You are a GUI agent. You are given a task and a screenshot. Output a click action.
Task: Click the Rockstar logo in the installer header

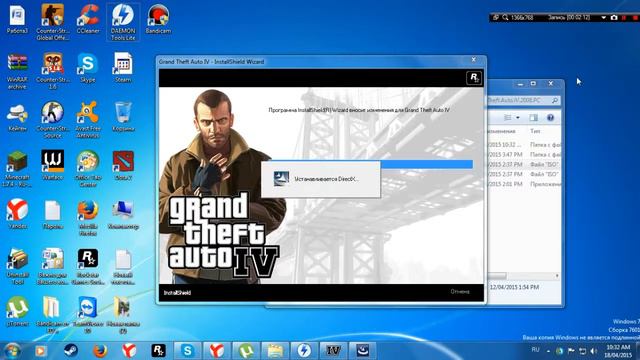pos(473,78)
